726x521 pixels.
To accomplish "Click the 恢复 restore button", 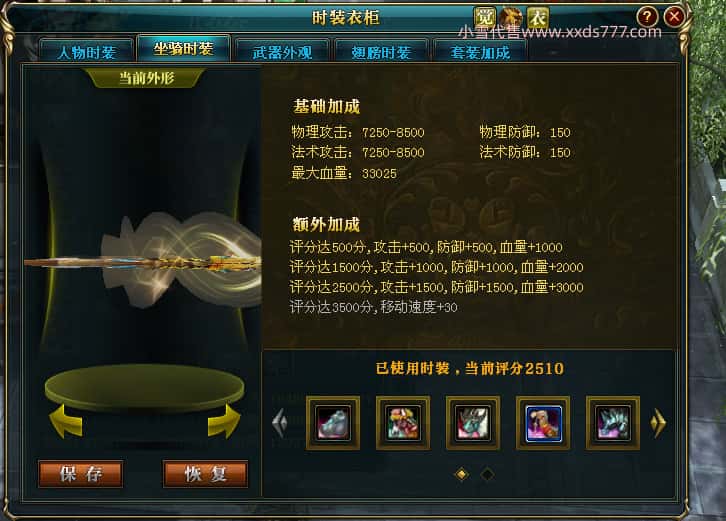I will click(206, 474).
